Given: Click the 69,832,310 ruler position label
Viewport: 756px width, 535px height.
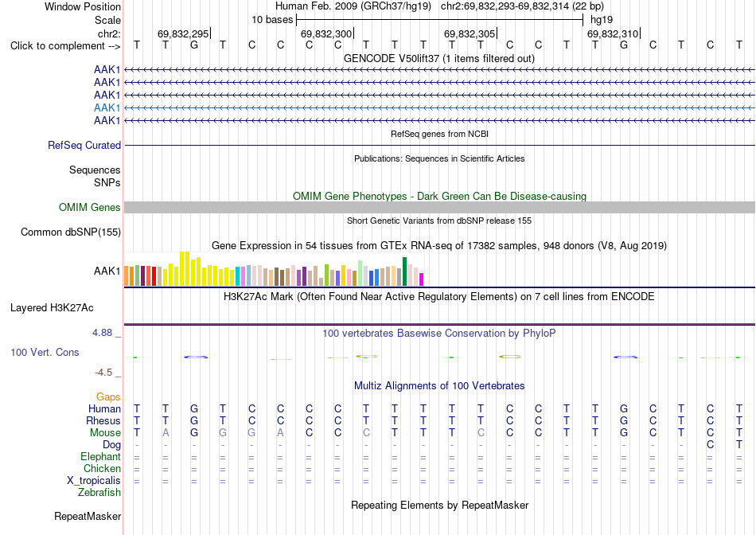Looking at the screenshot, I should (x=612, y=33).
